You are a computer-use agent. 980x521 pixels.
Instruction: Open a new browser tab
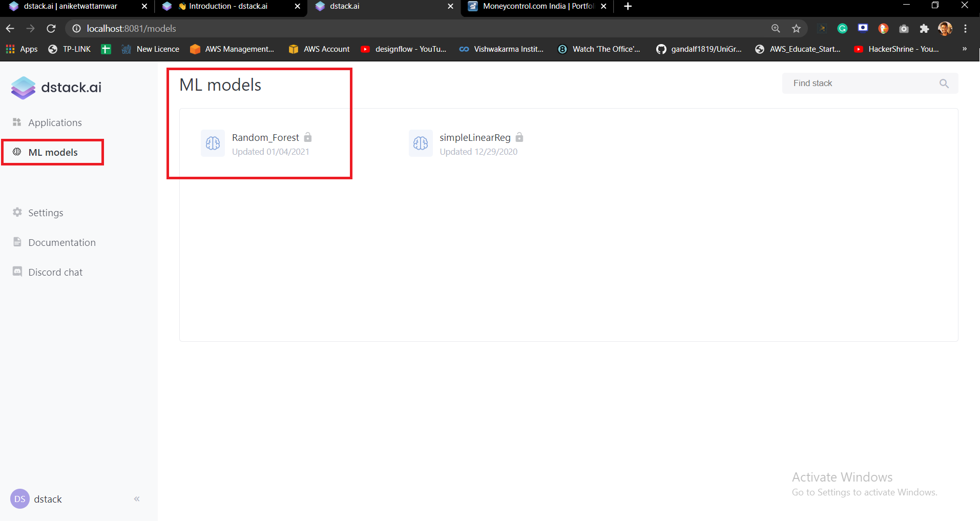click(x=628, y=6)
